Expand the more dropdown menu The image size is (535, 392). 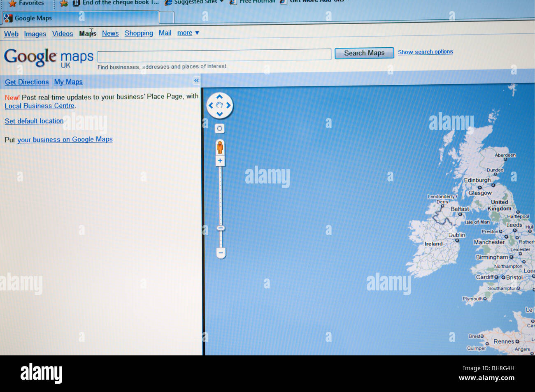click(x=188, y=33)
